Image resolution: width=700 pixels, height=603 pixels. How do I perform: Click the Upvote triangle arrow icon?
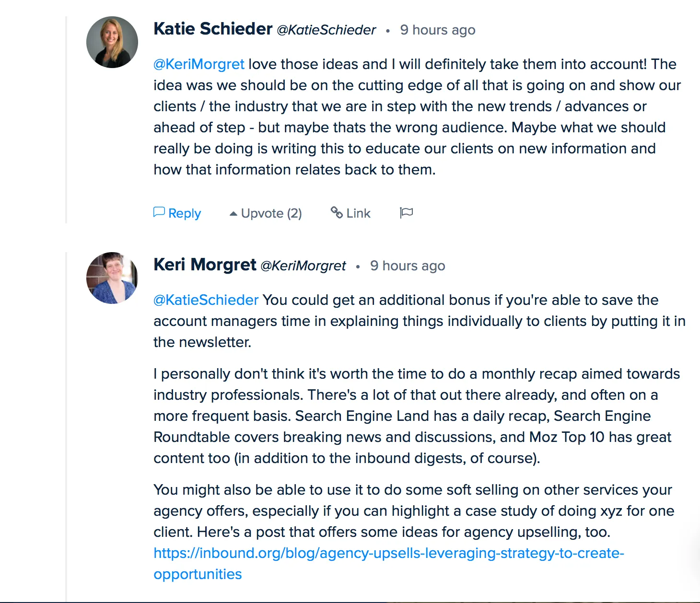[x=233, y=214]
